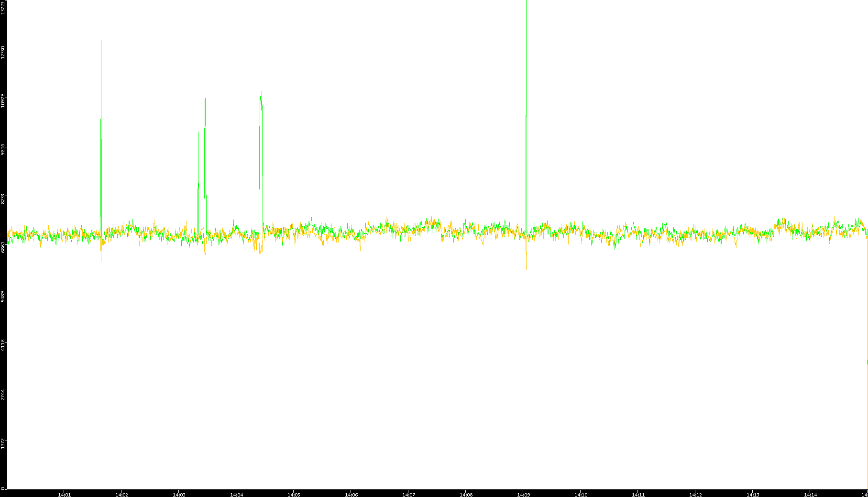Select the 14:06 time axis label

point(351,495)
